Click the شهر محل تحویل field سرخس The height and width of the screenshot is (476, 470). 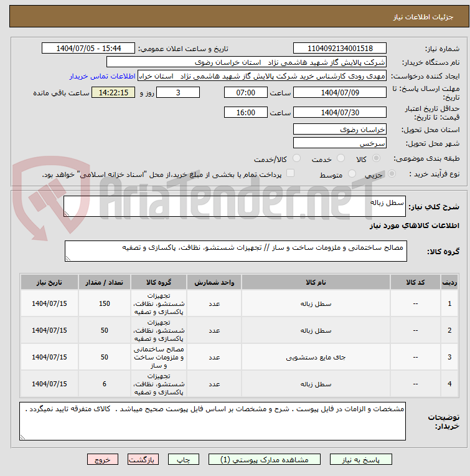(x=340, y=143)
